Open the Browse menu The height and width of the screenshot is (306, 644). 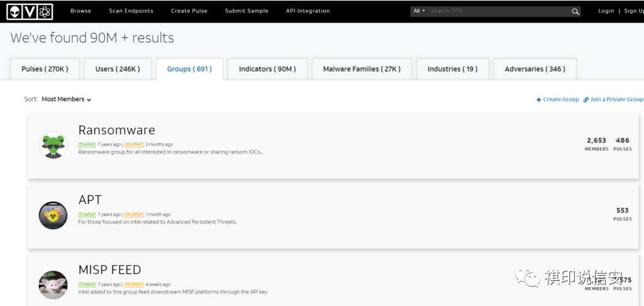pos(80,11)
